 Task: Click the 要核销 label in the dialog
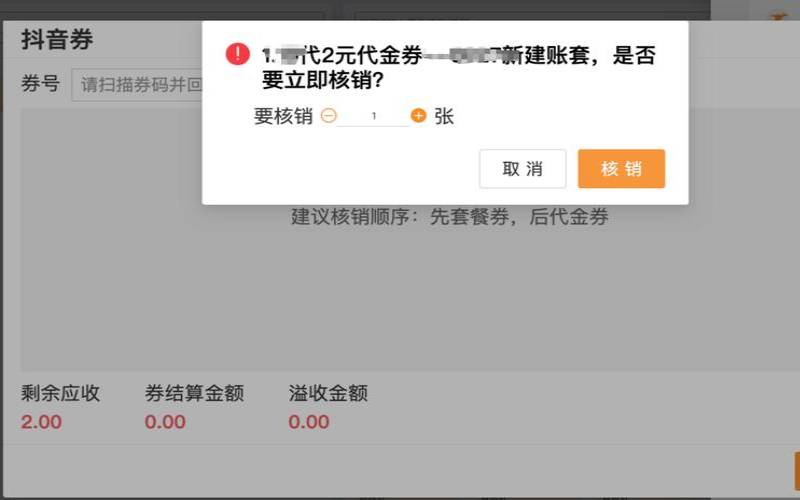click(283, 116)
